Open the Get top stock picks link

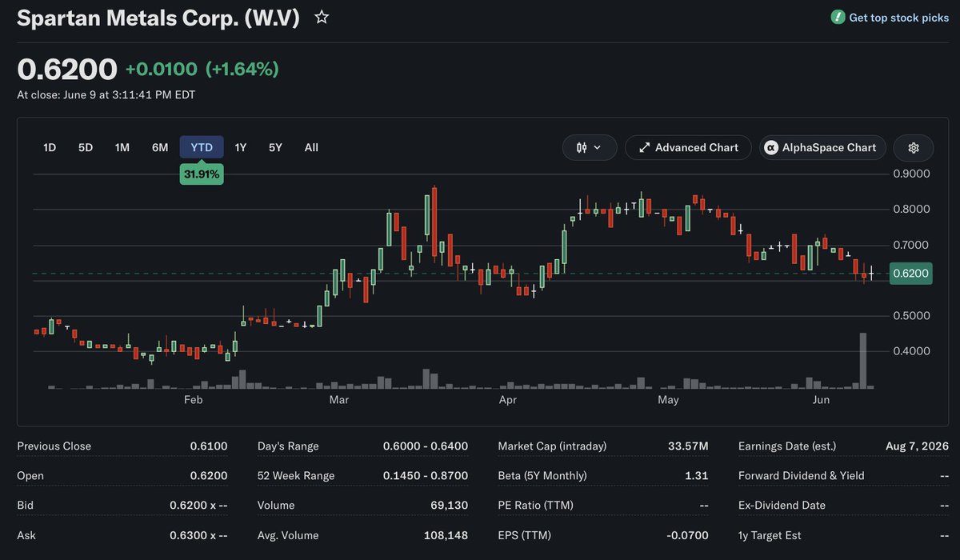(x=898, y=17)
